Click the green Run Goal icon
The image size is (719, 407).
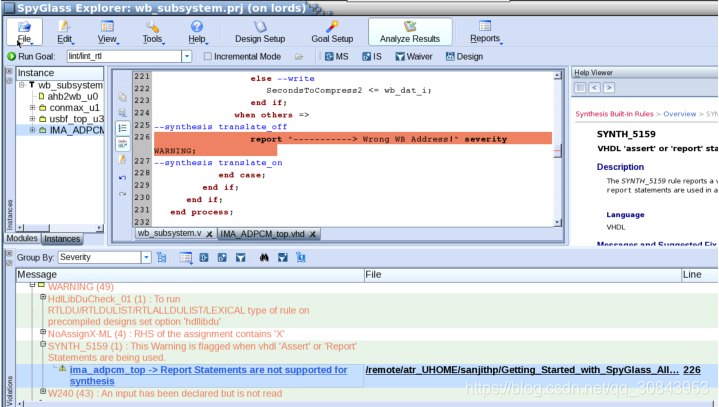[x=11, y=56]
